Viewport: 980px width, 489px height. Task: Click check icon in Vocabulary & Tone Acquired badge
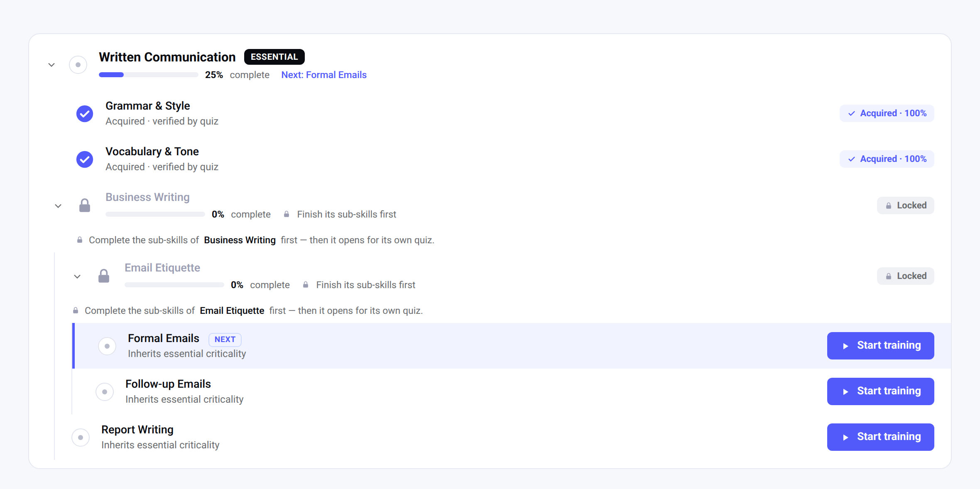(852, 159)
